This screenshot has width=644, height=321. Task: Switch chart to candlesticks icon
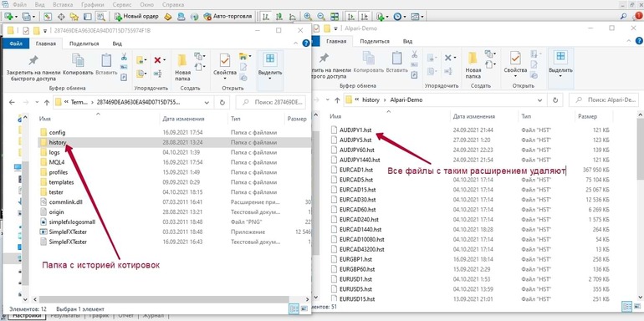[279, 17]
